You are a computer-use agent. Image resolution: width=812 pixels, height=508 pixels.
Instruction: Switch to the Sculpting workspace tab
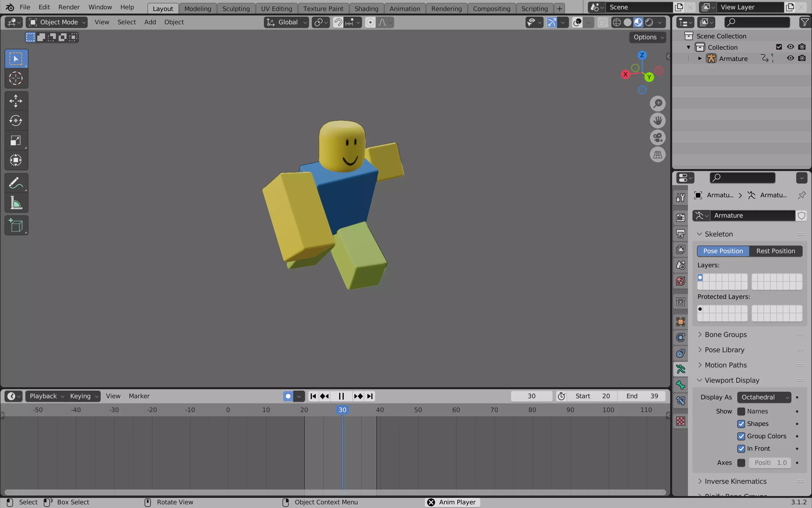236,8
